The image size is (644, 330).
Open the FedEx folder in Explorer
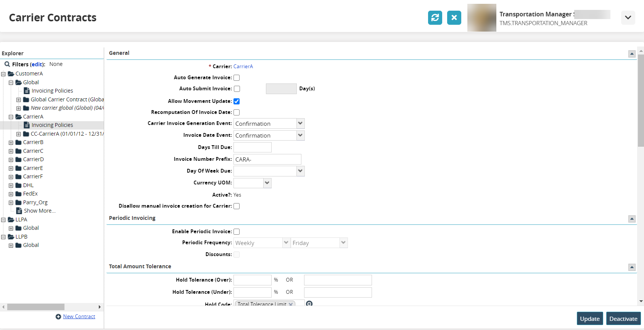(30, 194)
